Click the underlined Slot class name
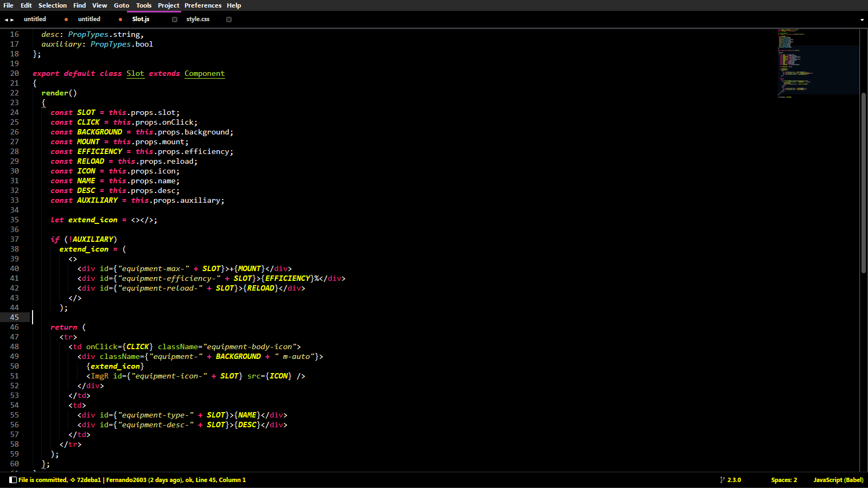The image size is (868, 488). (x=136, y=73)
